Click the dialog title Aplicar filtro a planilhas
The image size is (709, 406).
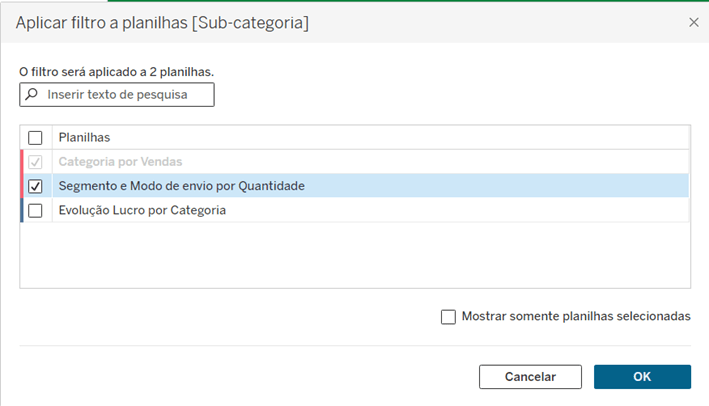[162, 23]
